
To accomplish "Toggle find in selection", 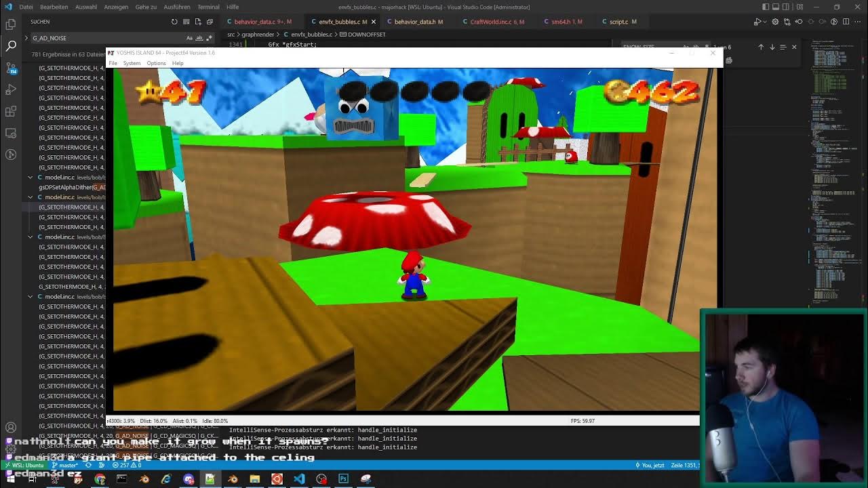I will [783, 47].
